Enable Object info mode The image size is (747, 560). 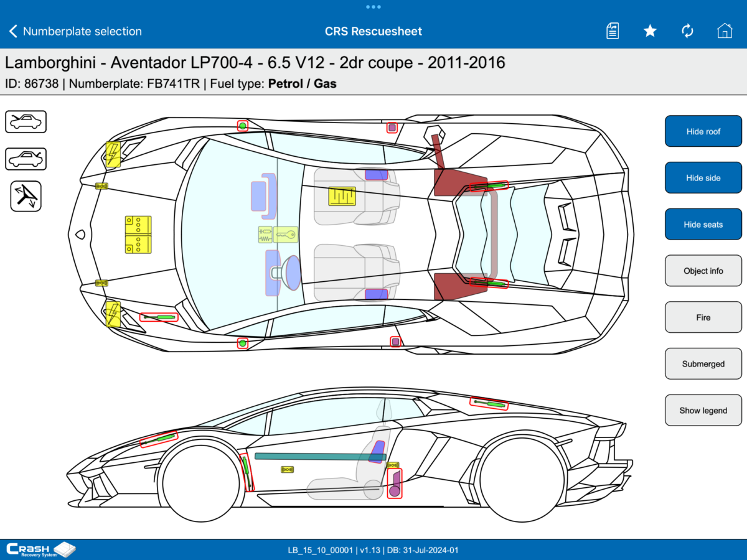703,271
